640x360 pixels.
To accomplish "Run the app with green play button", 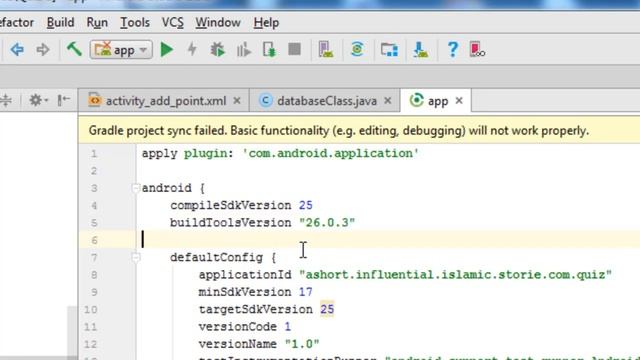I will [x=167, y=50].
